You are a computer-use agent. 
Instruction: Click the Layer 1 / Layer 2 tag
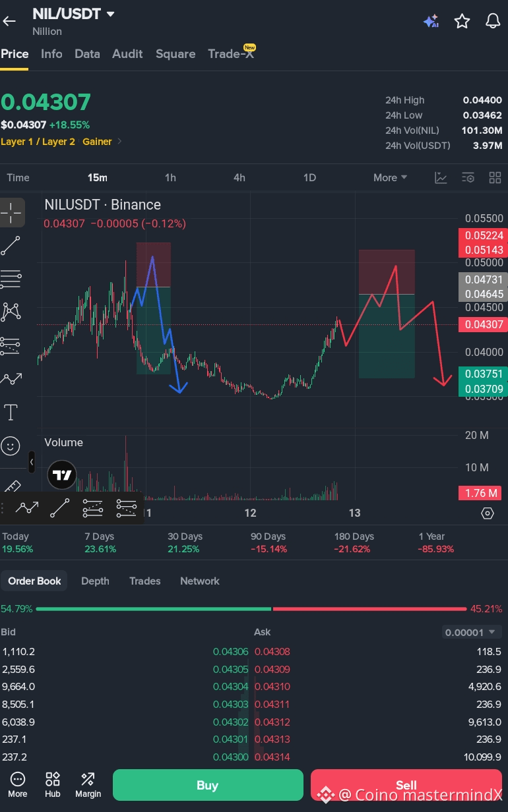click(x=38, y=142)
